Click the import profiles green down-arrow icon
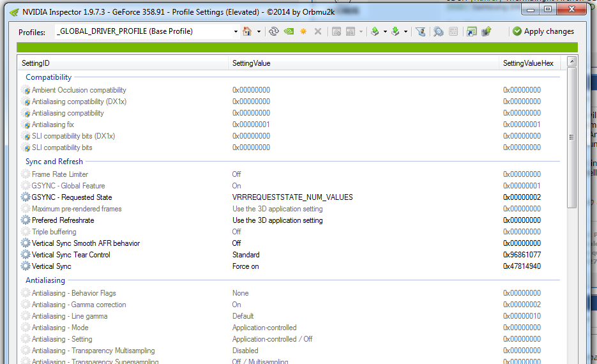 pos(396,31)
